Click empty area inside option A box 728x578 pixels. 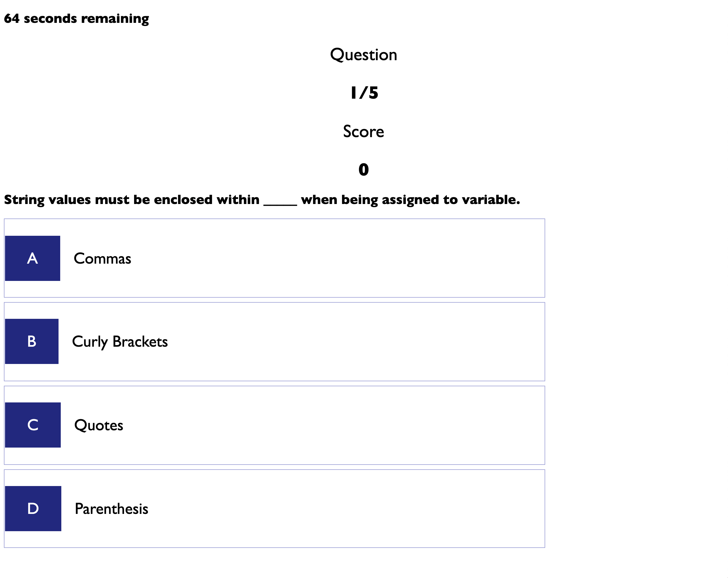point(338,258)
